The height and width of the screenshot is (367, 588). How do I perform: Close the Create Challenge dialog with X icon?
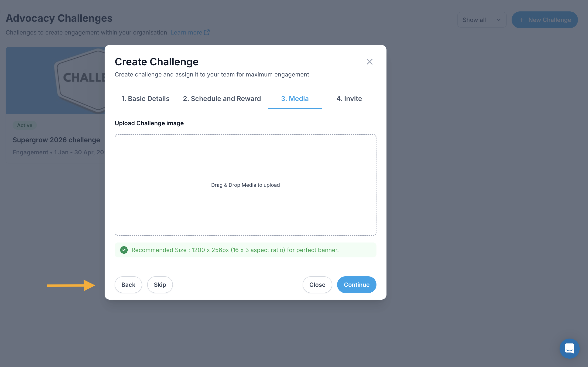click(369, 62)
